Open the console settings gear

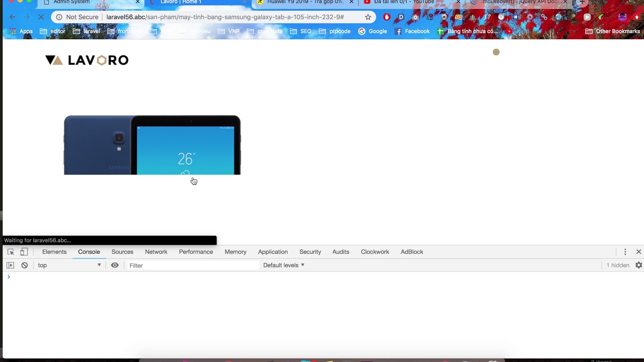pyautogui.click(x=638, y=265)
